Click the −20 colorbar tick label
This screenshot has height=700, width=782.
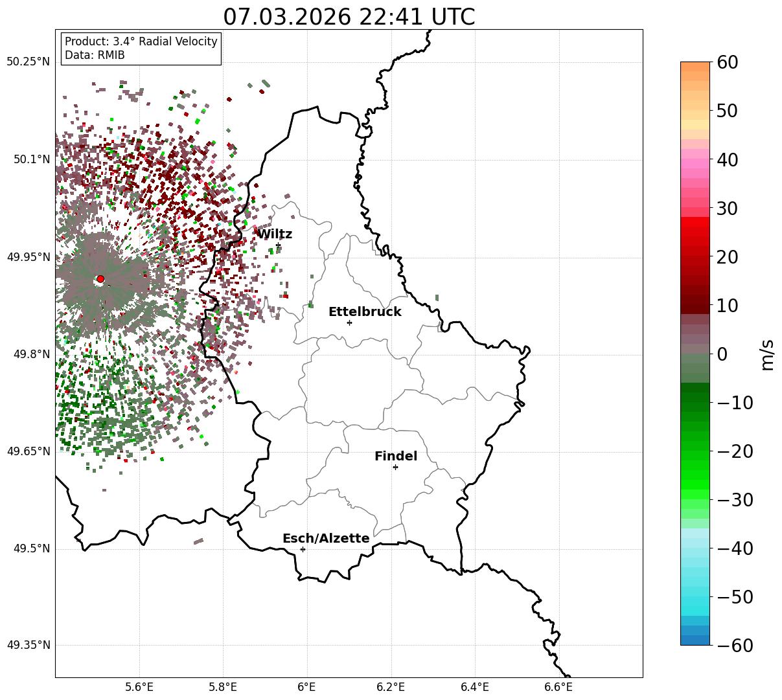point(735,451)
